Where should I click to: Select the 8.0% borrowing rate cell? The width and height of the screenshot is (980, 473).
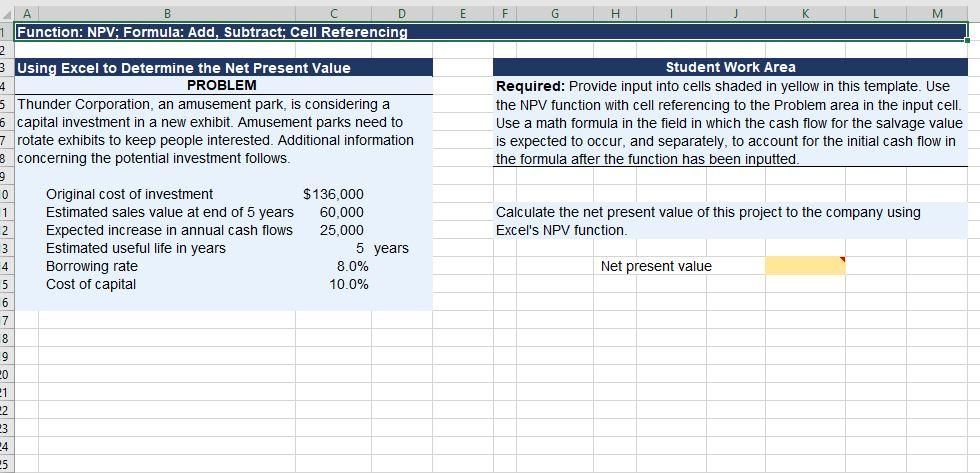333,266
